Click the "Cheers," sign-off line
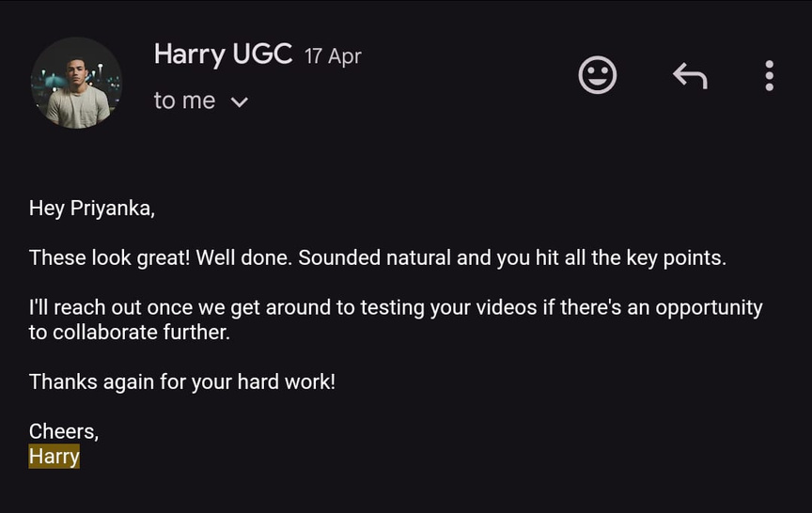Viewport: 812px width, 513px height. (64, 431)
